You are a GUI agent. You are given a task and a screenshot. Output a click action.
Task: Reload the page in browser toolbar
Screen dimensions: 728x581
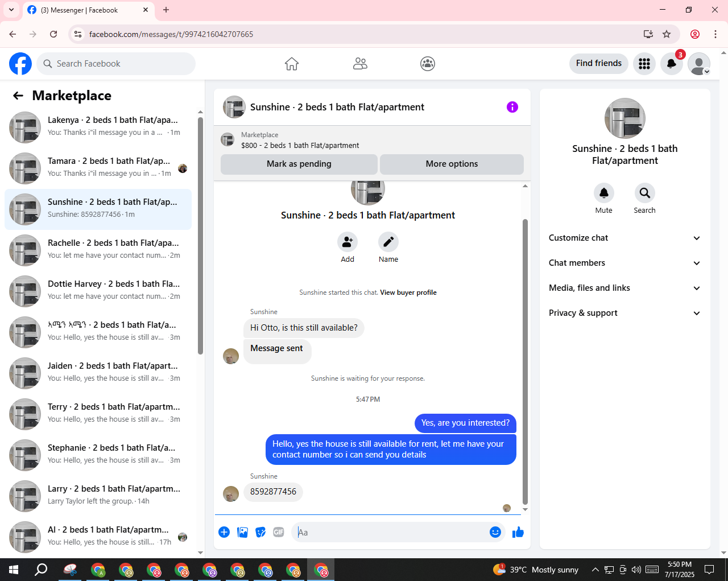click(x=53, y=34)
